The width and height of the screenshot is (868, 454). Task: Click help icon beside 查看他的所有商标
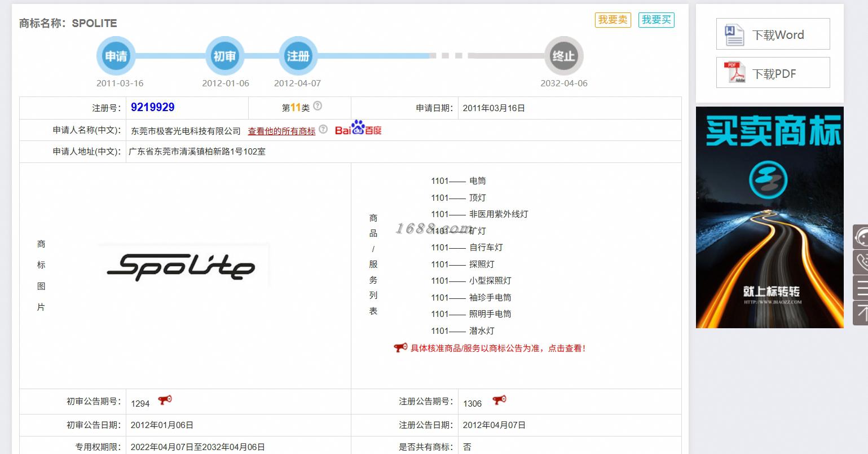323,129
